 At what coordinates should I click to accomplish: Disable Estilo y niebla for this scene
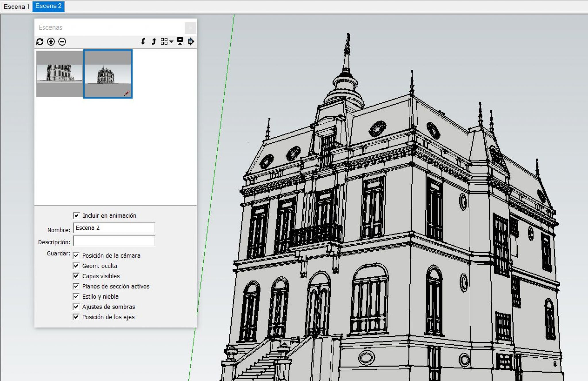[x=76, y=296]
